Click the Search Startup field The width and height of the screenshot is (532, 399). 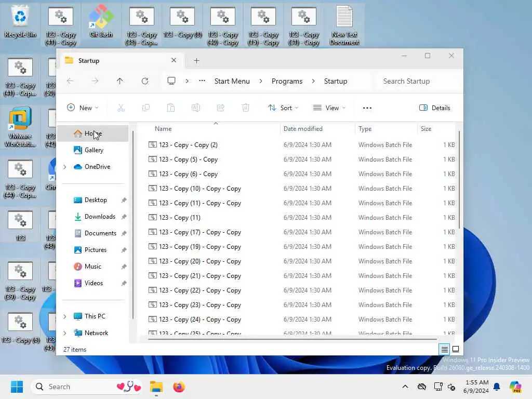pyautogui.click(x=418, y=81)
